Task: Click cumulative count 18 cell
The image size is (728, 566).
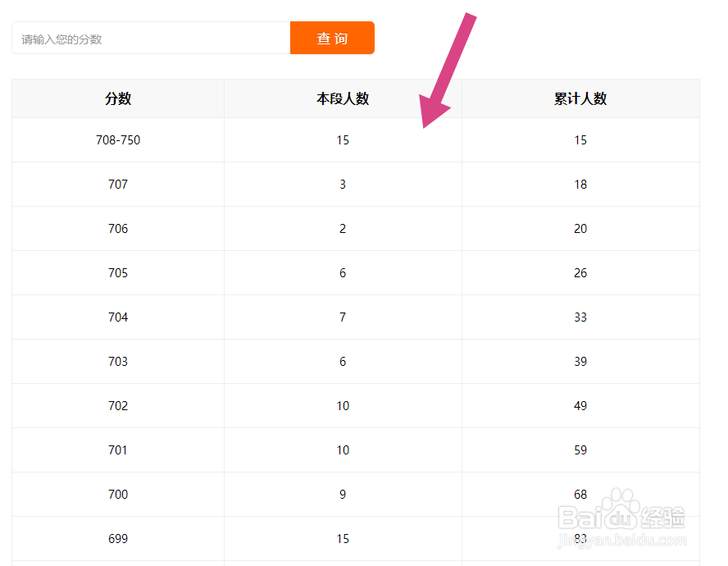Action: click(x=580, y=185)
